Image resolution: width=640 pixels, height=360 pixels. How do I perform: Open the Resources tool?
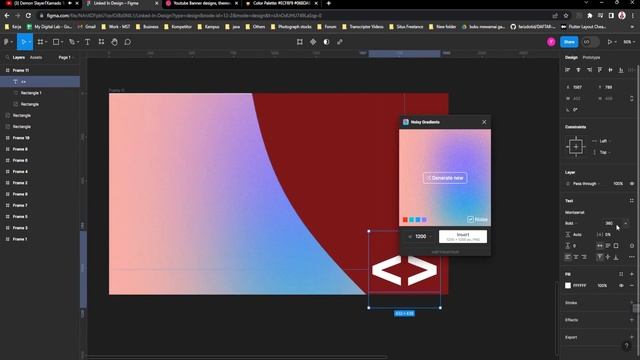point(101,42)
